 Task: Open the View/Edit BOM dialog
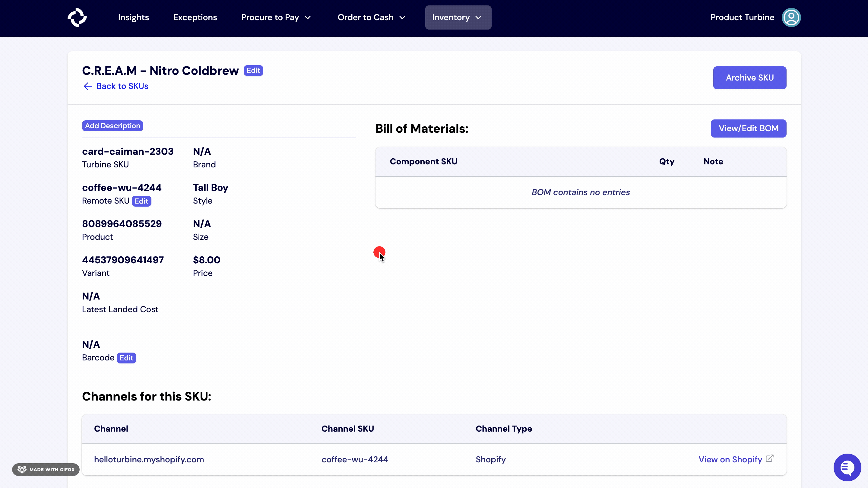pos(748,128)
